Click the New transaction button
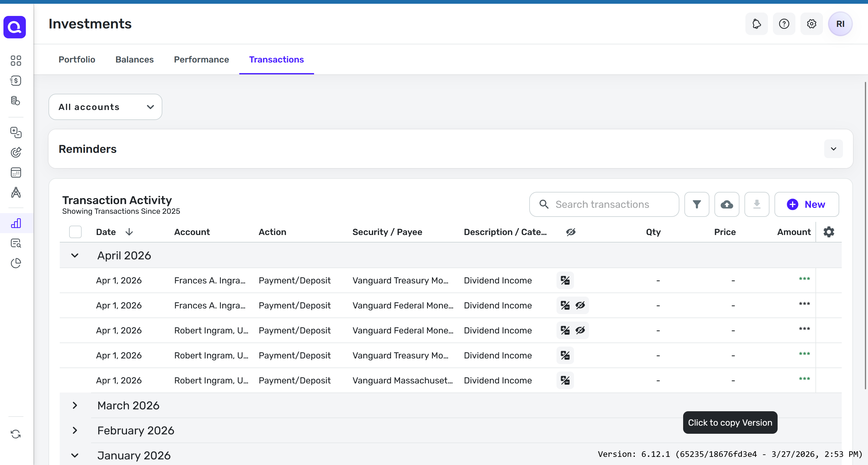 (x=806, y=204)
